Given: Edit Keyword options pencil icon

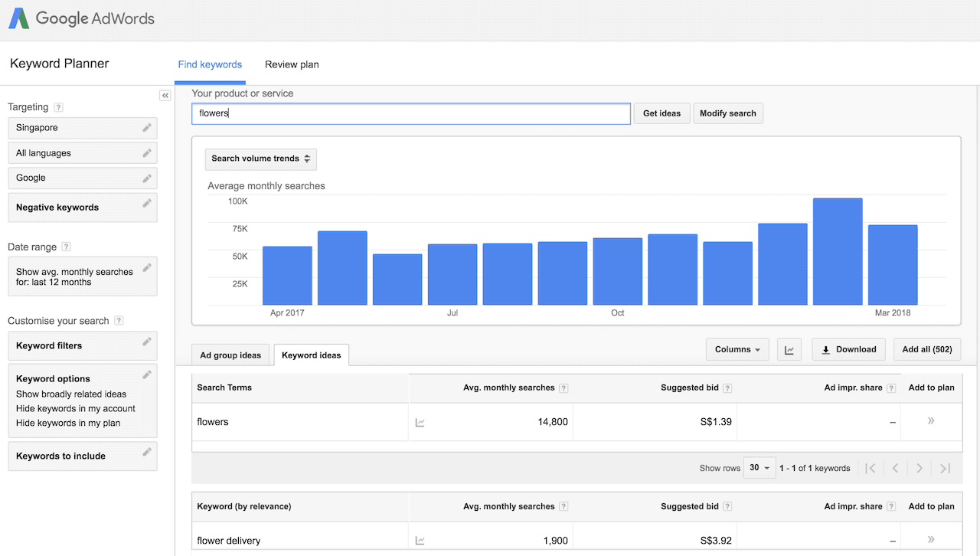Looking at the screenshot, I should (147, 374).
